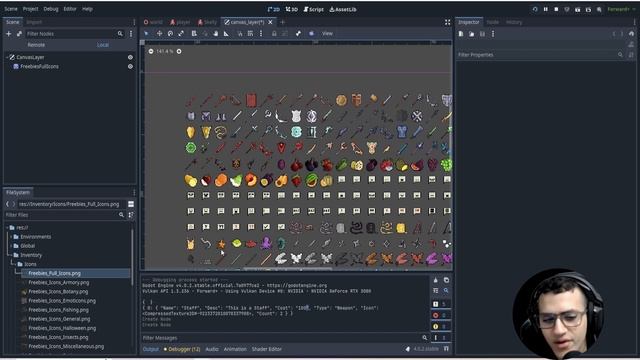
Task: Toggle visibility of CanvasLayer node
Action: [130, 58]
